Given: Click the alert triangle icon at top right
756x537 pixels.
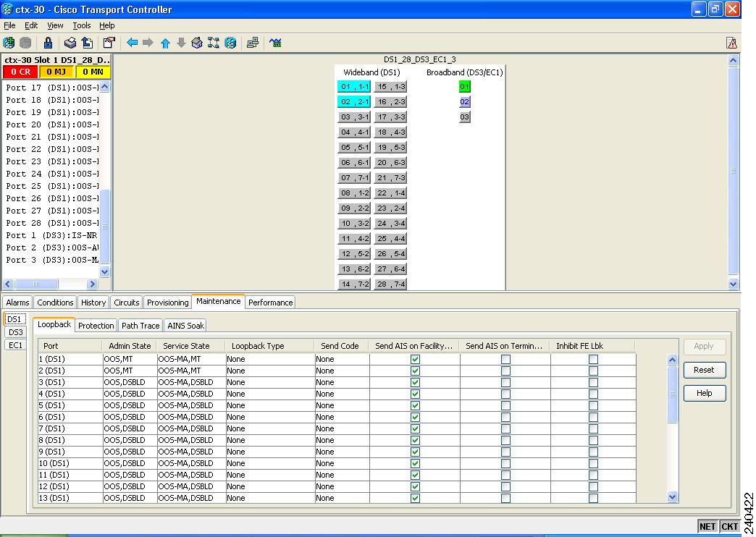Looking at the screenshot, I should pos(732,43).
